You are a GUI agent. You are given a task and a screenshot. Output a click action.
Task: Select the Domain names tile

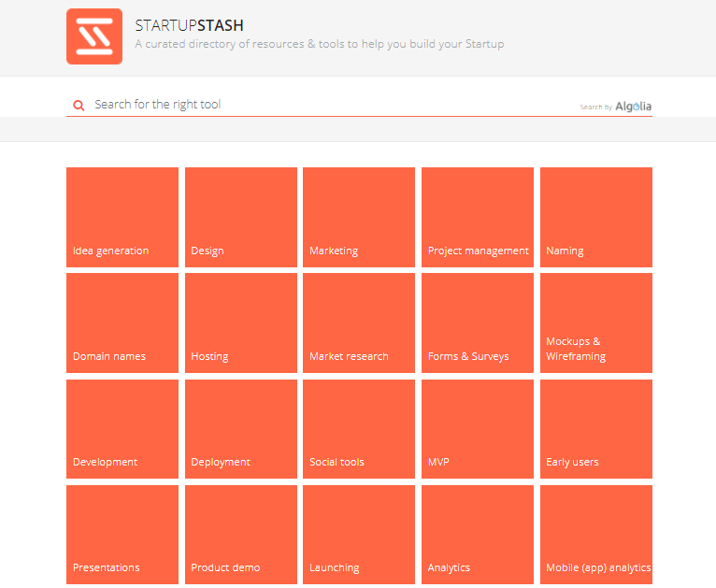122,323
